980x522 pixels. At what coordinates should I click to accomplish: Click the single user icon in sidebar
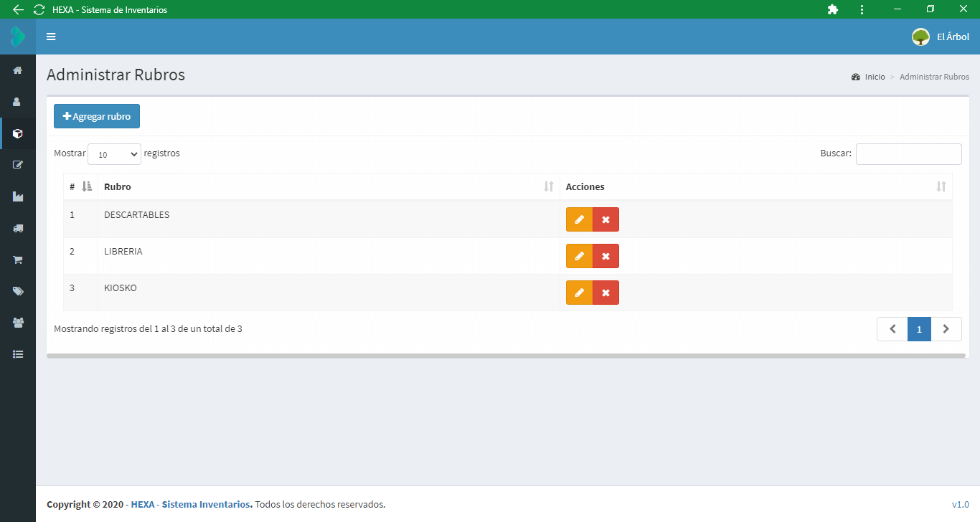pyautogui.click(x=18, y=102)
